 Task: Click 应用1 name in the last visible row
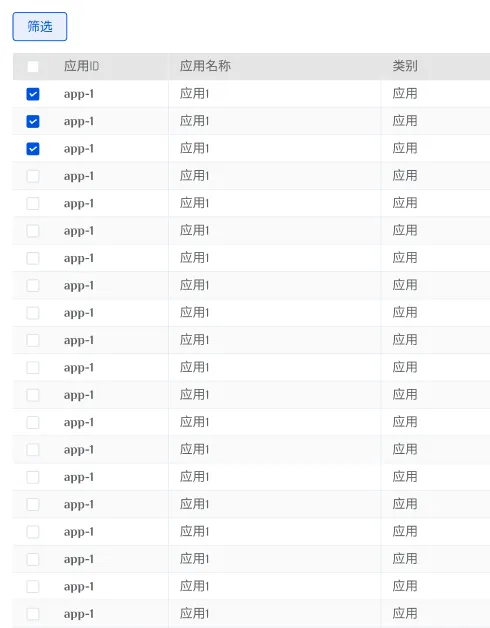click(194, 614)
